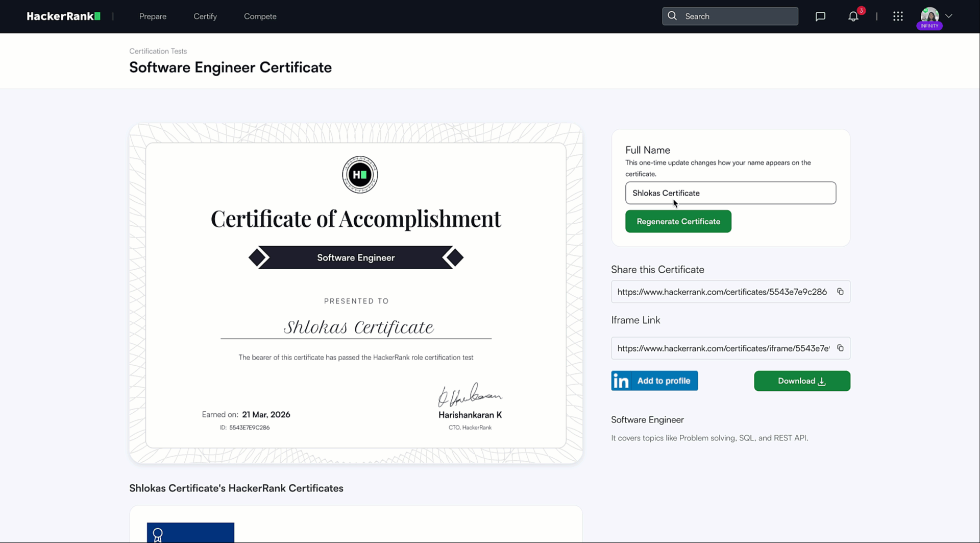Focus the Full Name input field
980x543 pixels.
(730, 193)
